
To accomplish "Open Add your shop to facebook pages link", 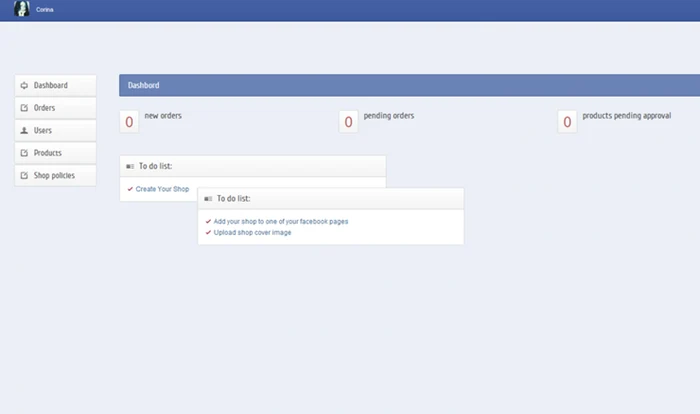I will 281,222.
